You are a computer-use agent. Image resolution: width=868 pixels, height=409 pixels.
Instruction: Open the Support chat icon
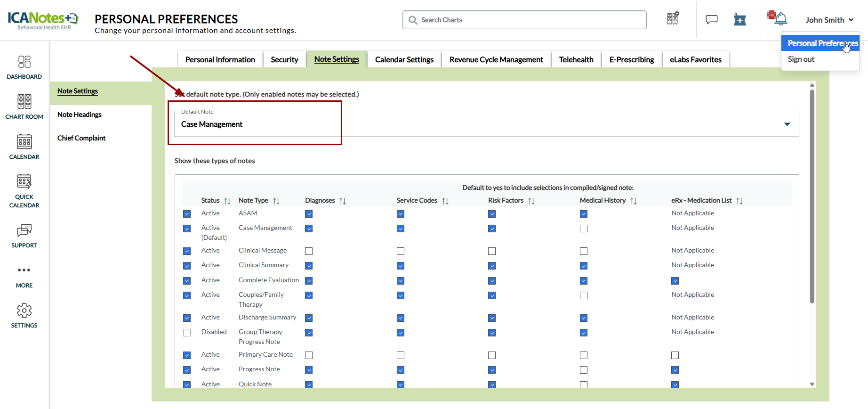point(24,230)
